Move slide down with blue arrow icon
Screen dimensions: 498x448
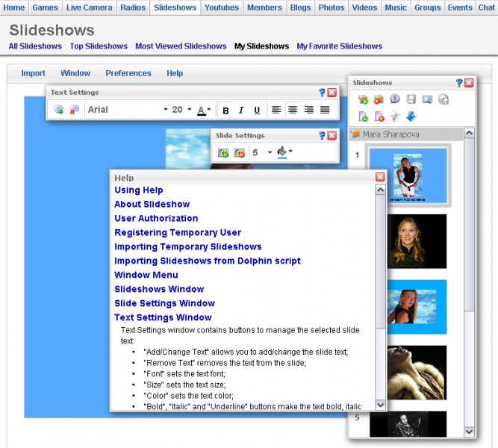click(x=411, y=116)
